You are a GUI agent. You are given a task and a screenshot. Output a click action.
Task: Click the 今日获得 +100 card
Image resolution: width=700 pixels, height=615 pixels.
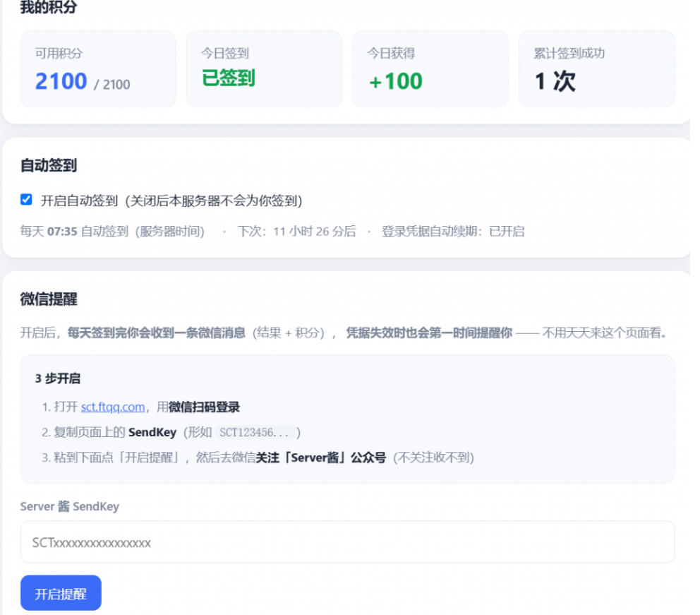(430, 69)
